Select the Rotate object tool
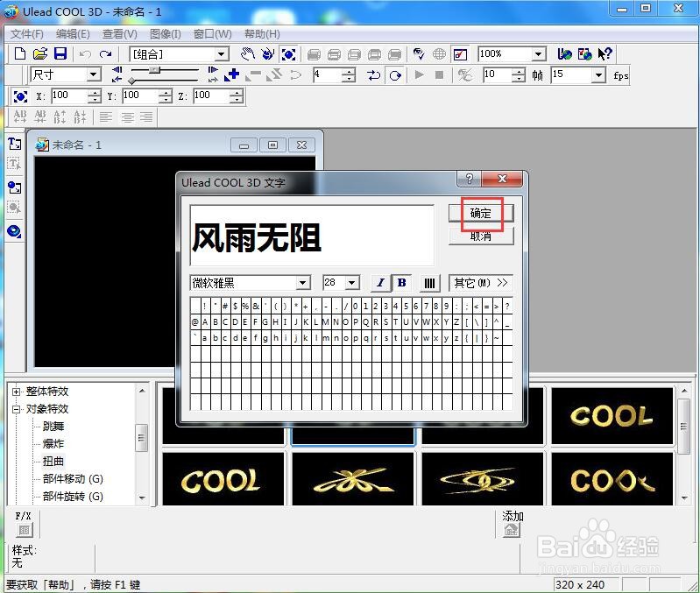This screenshot has height=593, width=700. coord(268,54)
